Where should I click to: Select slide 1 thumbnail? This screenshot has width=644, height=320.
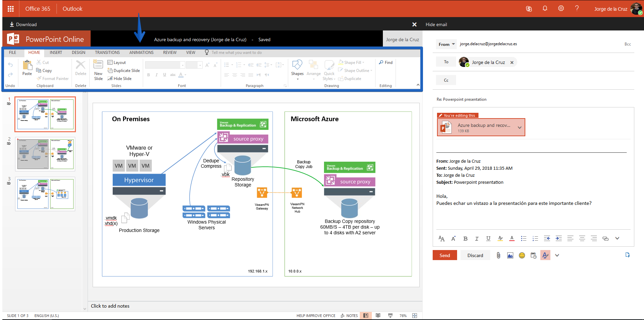coord(45,114)
